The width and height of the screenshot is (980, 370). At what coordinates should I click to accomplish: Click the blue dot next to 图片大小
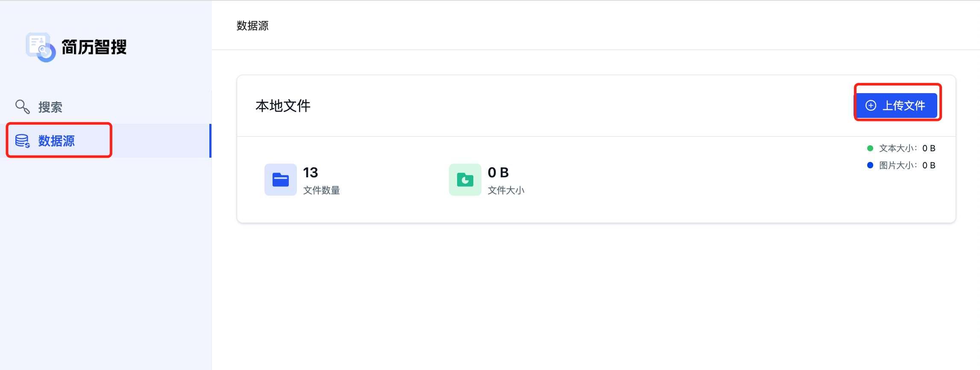click(870, 165)
